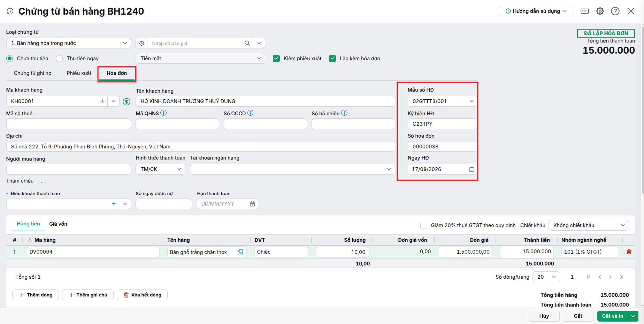Open Hình thức thanh toán TM/CK dropdown
Viewport: 644px width, 324px height.
click(160, 169)
